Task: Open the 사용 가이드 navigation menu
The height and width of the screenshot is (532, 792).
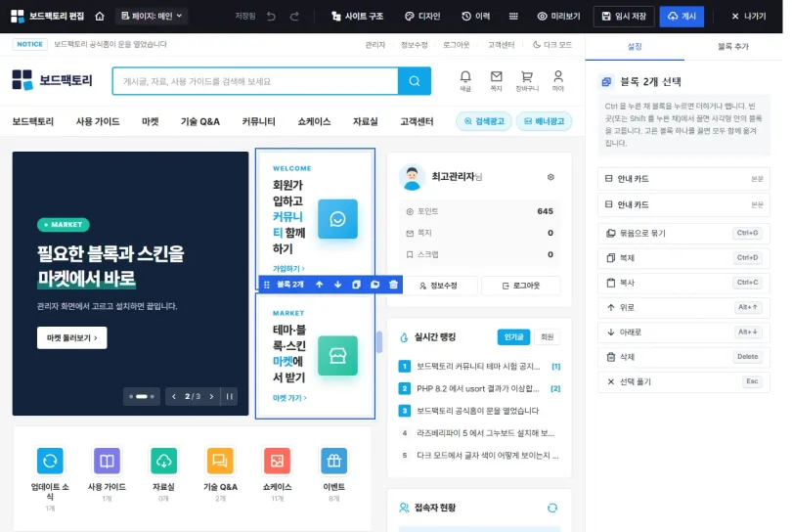Action: click(x=98, y=121)
